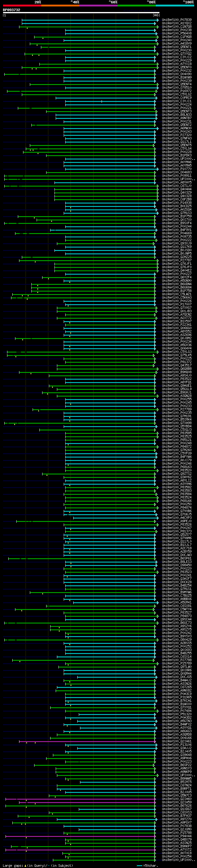
Task: Click the green ~80% identity legend bar
Action: click(137, 6)
